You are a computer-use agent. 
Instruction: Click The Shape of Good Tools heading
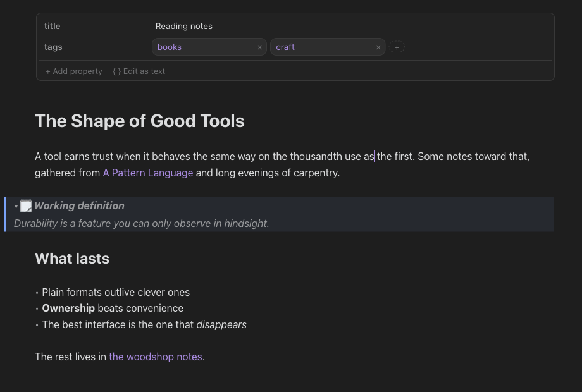tap(140, 121)
